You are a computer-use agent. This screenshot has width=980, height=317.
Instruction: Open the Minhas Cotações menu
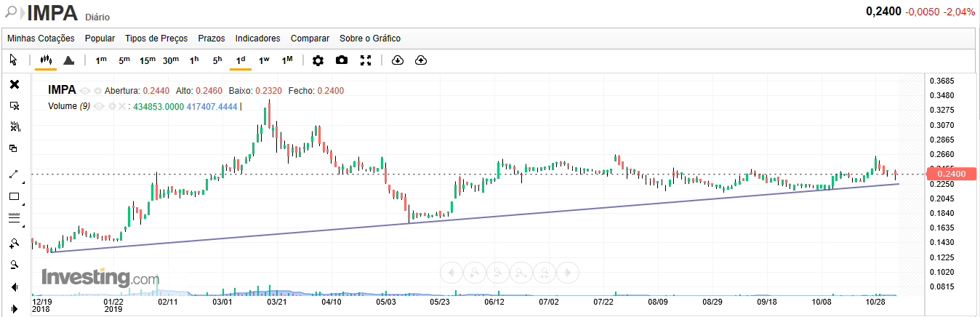[x=41, y=39]
